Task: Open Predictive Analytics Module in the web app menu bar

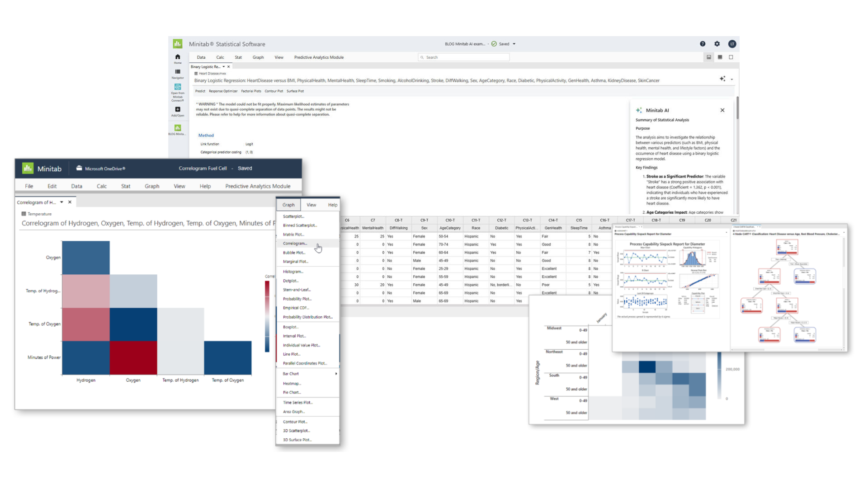Action: coord(319,57)
